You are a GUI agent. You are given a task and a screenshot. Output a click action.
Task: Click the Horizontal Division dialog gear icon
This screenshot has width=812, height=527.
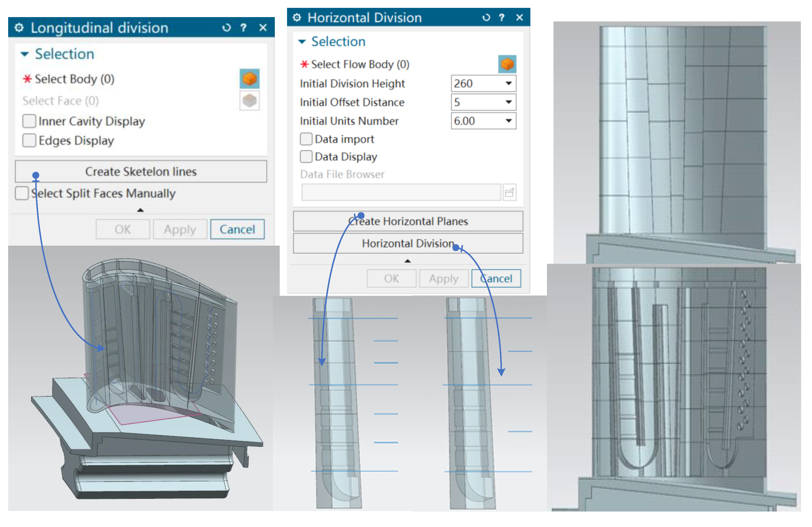[297, 17]
